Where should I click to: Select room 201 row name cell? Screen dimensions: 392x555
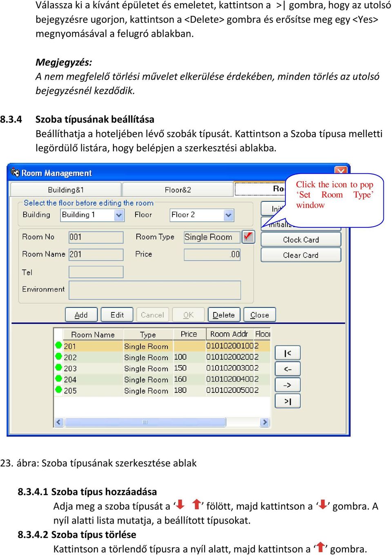click(x=93, y=346)
